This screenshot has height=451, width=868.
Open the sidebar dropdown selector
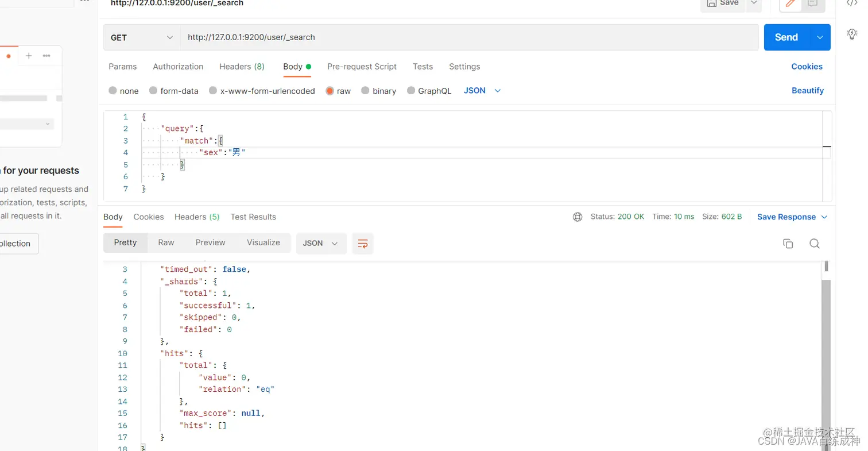tap(26, 124)
